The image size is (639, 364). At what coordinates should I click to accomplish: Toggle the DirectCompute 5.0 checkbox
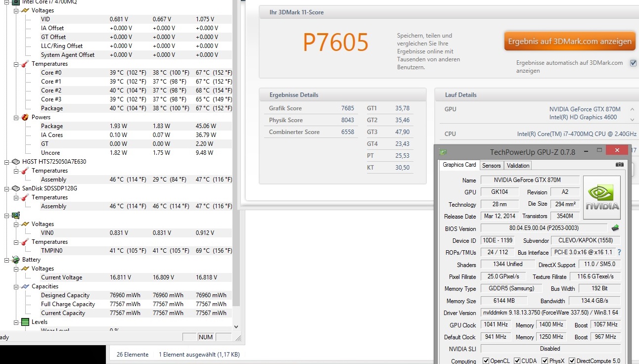click(x=572, y=361)
